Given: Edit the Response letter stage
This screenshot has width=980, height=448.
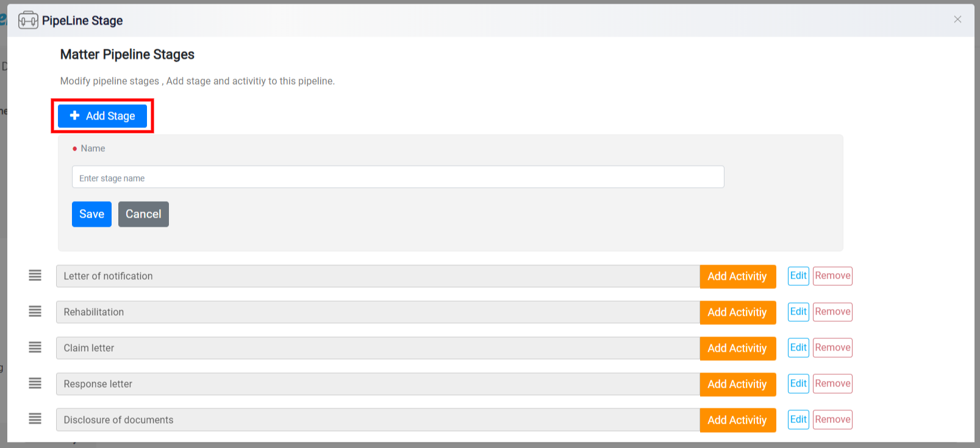Looking at the screenshot, I should [798, 383].
